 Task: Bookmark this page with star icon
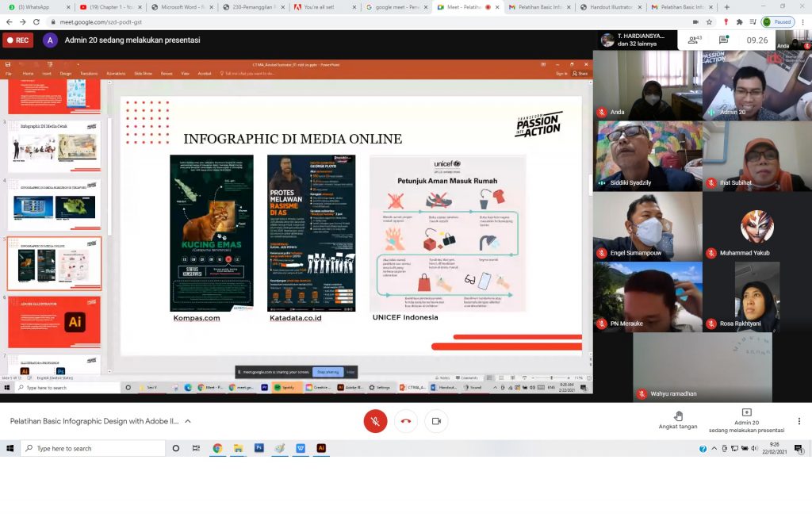coord(709,22)
